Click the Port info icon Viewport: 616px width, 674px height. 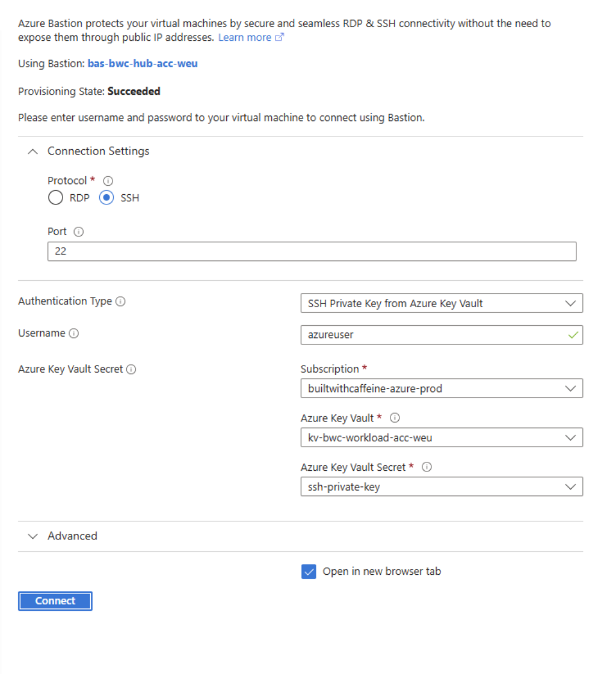79,231
